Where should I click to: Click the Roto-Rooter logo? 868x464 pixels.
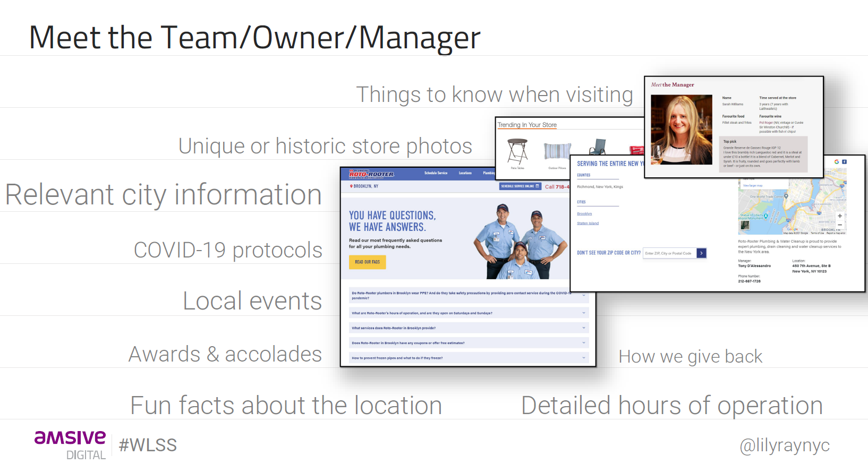pos(371,174)
